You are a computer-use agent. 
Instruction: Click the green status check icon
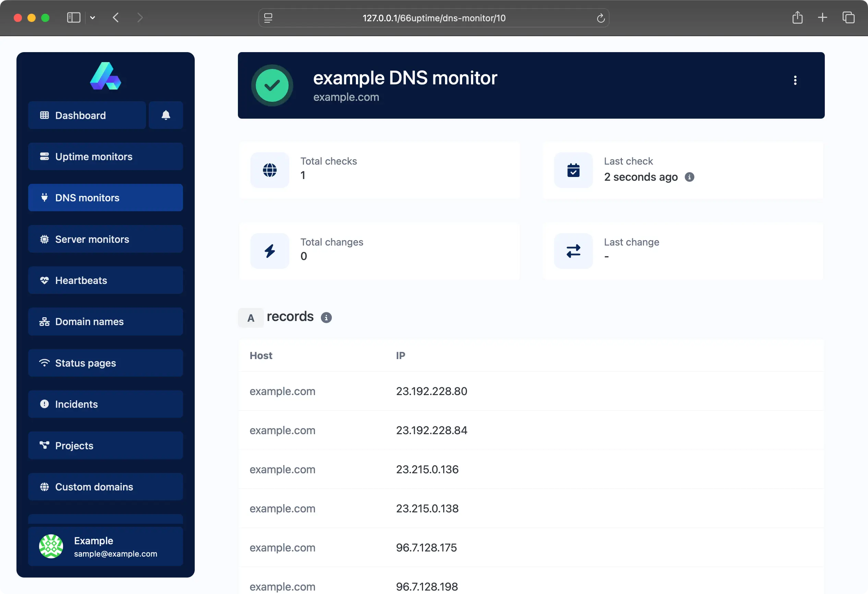(272, 85)
